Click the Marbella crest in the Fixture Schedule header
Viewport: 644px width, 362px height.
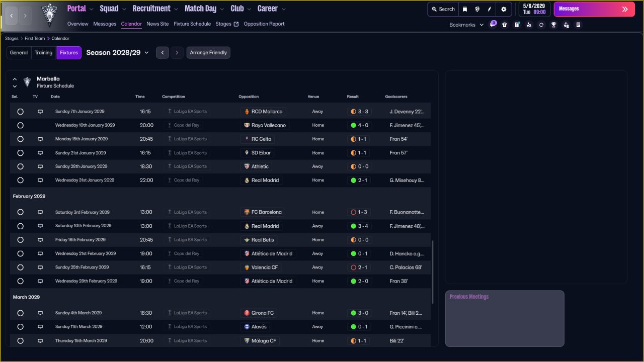(x=27, y=82)
